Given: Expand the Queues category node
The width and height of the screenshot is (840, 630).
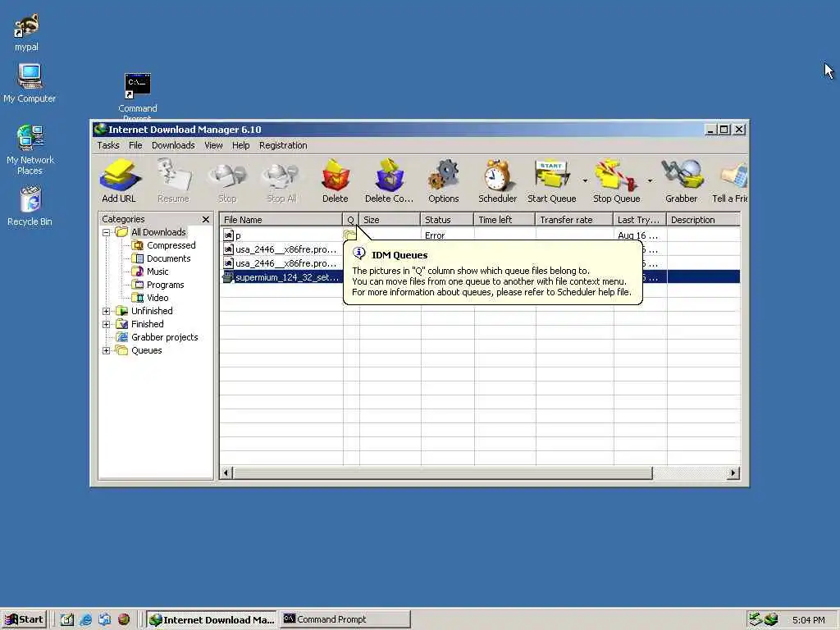Looking at the screenshot, I should (106, 350).
